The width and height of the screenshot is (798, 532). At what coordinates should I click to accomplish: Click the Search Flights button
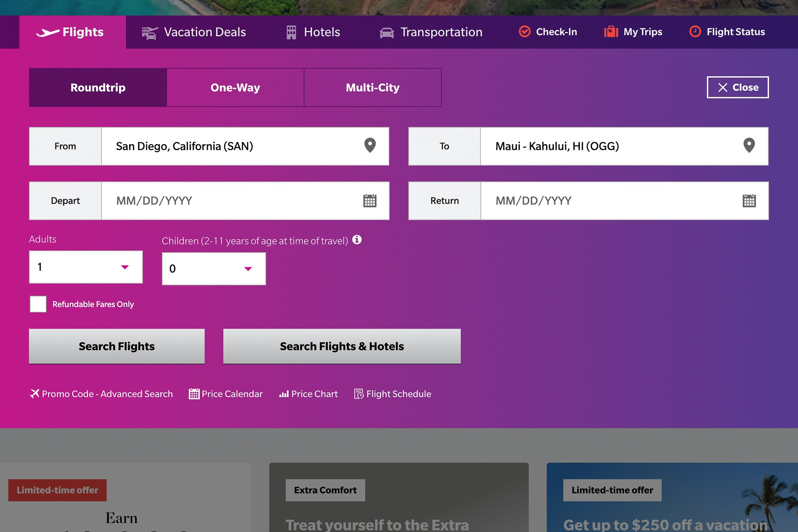[x=117, y=346]
